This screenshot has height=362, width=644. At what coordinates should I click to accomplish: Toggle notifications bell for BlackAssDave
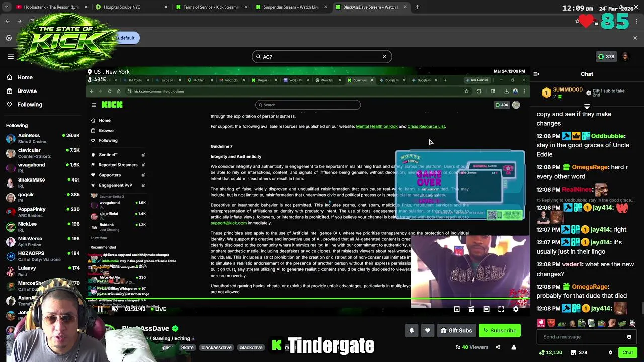click(x=412, y=331)
